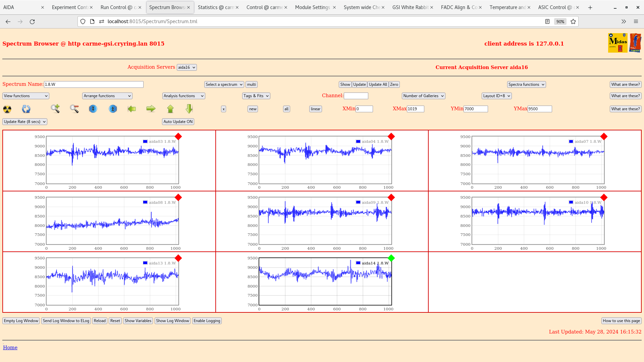Image resolution: width=644 pixels, height=362 pixels.
Task: Follow the Home link
Action: [x=10, y=348]
